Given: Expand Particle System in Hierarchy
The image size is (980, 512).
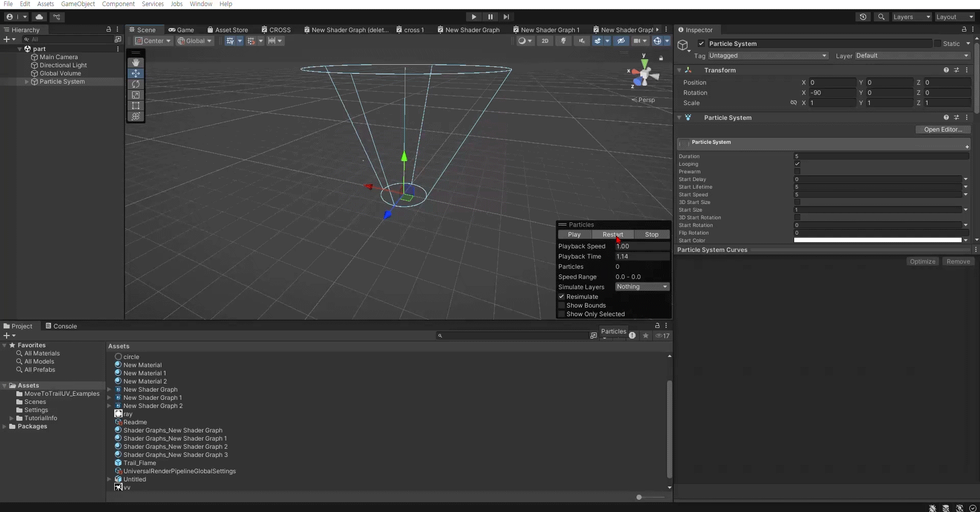Looking at the screenshot, I should point(27,82).
